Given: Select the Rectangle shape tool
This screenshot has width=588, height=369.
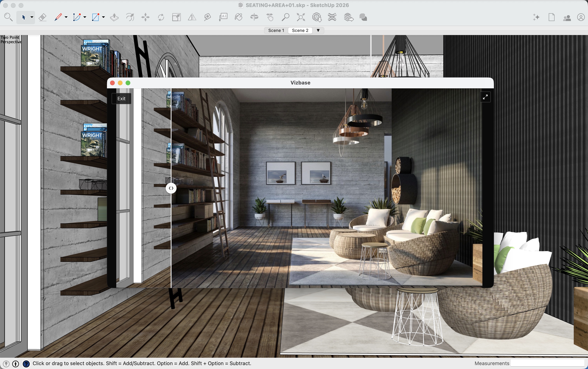Looking at the screenshot, I should click(x=95, y=17).
